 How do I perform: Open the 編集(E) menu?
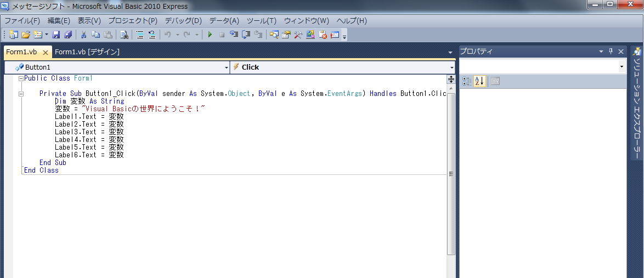tap(59, 20)
